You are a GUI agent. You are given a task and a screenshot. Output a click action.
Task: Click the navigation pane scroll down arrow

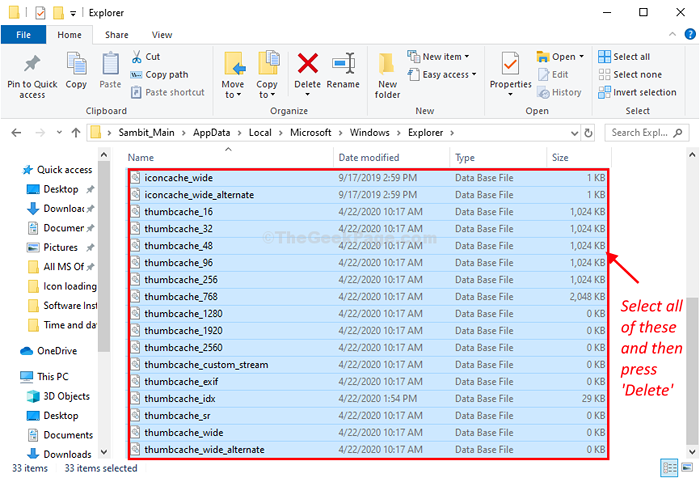104,452
